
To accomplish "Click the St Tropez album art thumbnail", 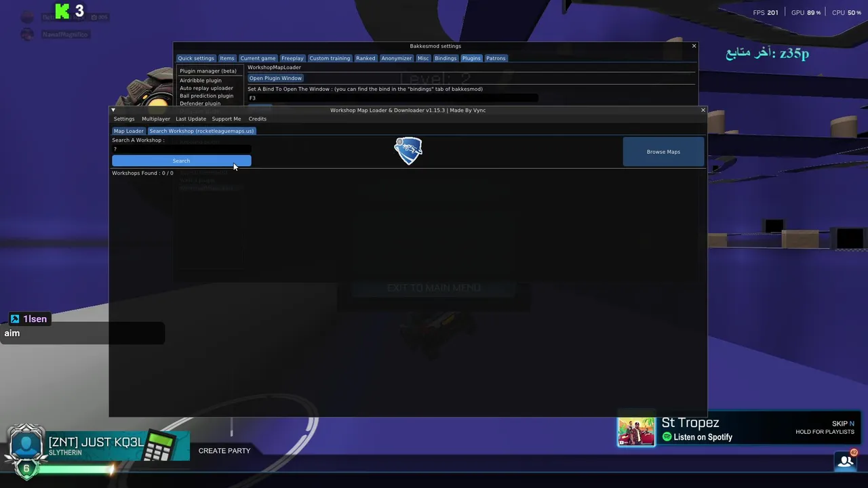I will coord(636,432).
